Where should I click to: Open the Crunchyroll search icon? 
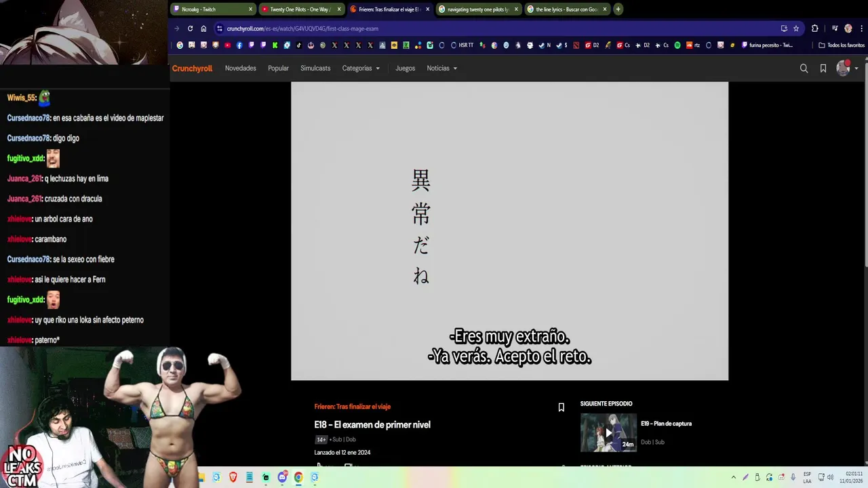click(x=804, y=68)
